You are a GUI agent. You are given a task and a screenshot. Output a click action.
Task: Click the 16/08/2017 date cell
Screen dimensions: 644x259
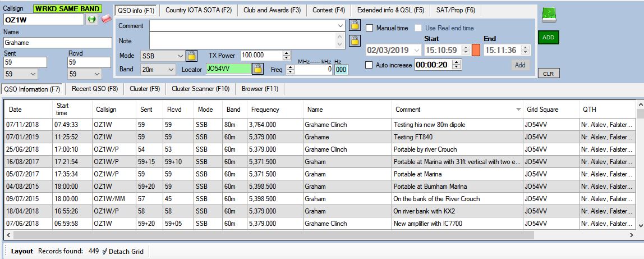(x=29, y=162)
